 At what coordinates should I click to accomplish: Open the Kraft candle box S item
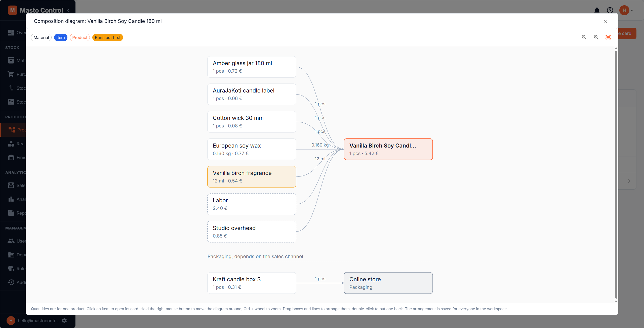252,283
